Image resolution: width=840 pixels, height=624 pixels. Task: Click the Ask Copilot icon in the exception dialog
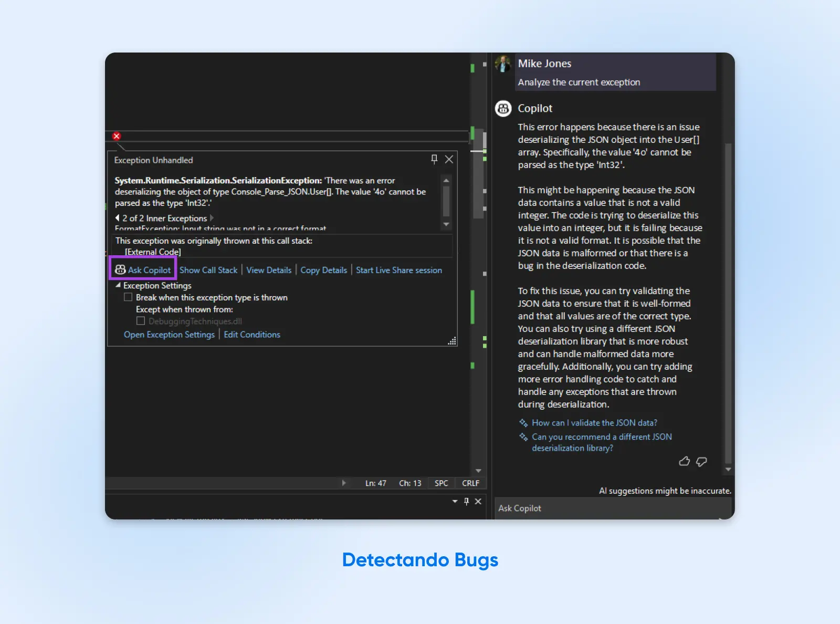120,269
